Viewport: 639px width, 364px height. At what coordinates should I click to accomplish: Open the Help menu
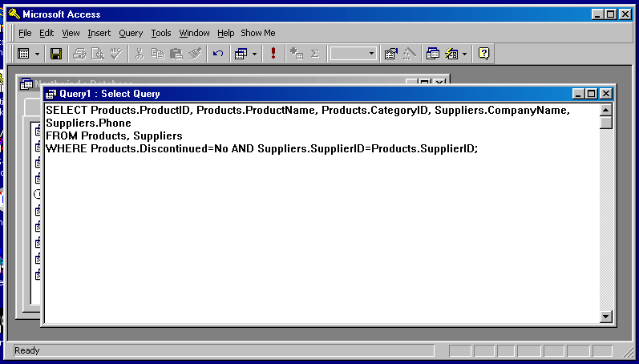(x=226, y=33)
